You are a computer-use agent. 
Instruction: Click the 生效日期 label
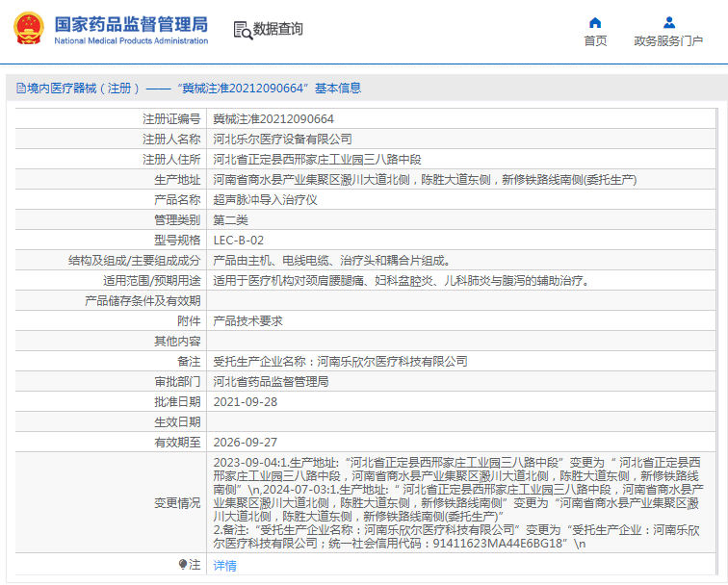pos(177,422)
